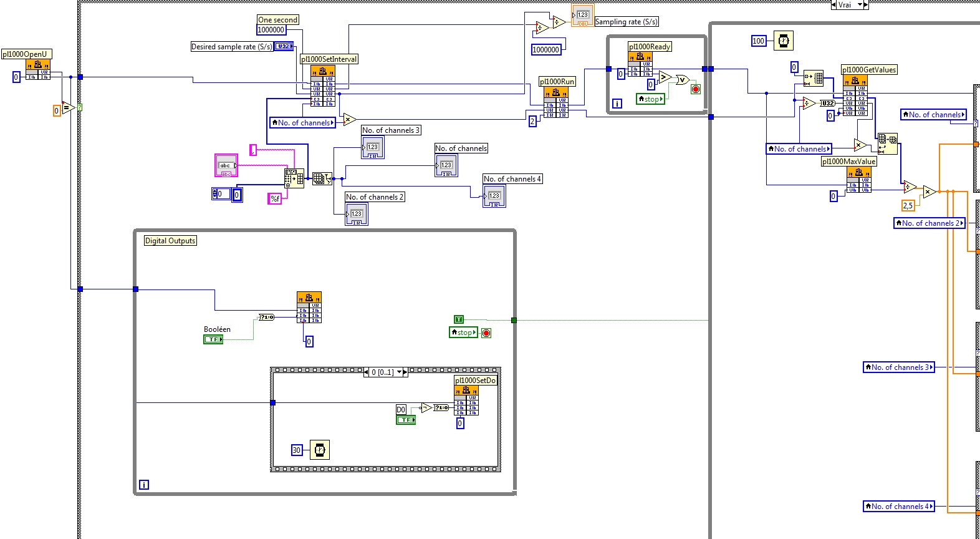The height and width of the screenshot is (539, 980).
Task: Select the No. of channels 2 local variable
Action: (x=929, y=223)
